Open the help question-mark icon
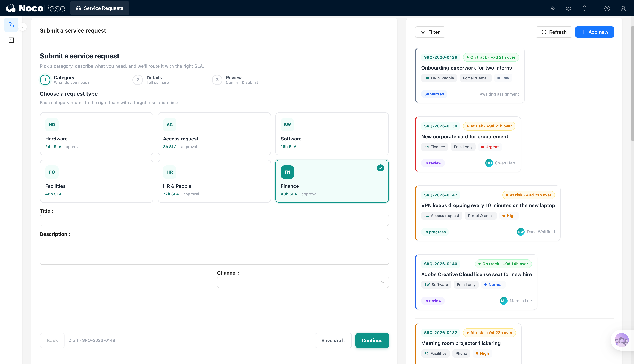The width and height of the screenshot is (634, 364). pos(607,8)
